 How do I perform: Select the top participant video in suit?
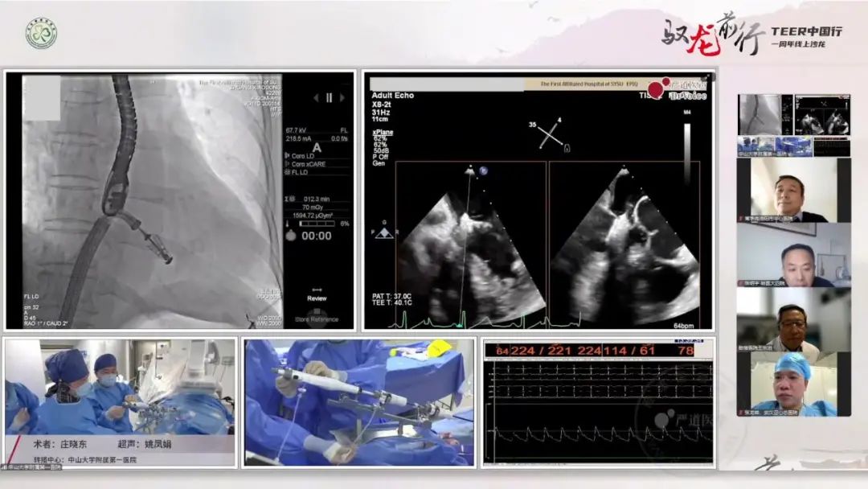pyautogui.click(x=793, y=190)
